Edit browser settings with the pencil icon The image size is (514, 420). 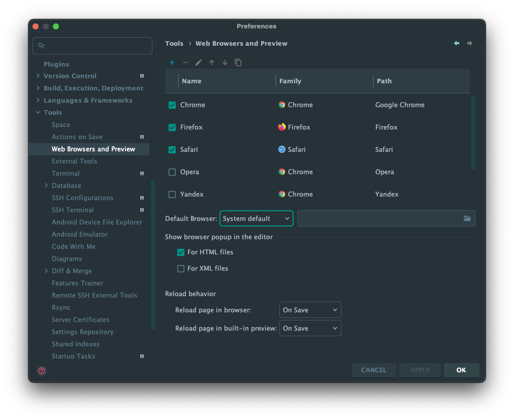click(198, 62)
